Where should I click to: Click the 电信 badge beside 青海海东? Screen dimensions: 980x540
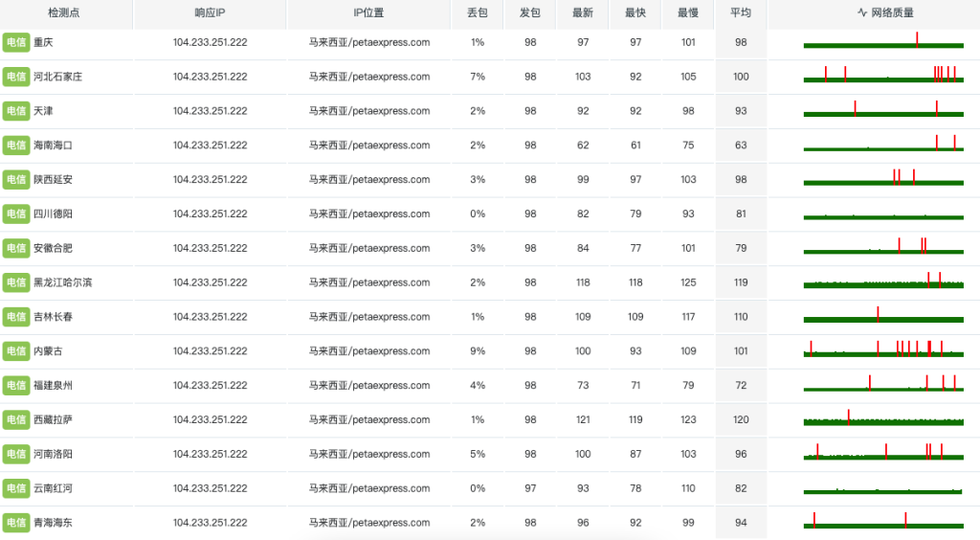pyautogui.click(x=16, y=523)
